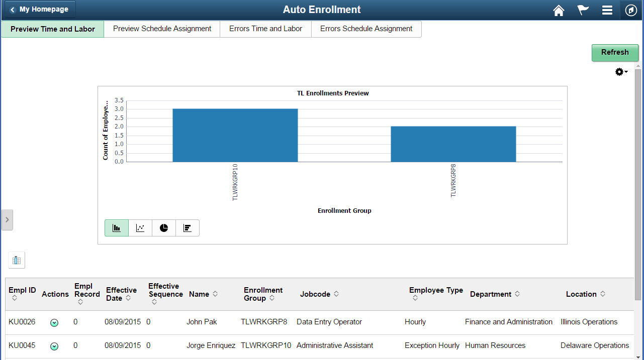Click TLWRKGRP10 enrollment group cell in table

pos(266,345)
